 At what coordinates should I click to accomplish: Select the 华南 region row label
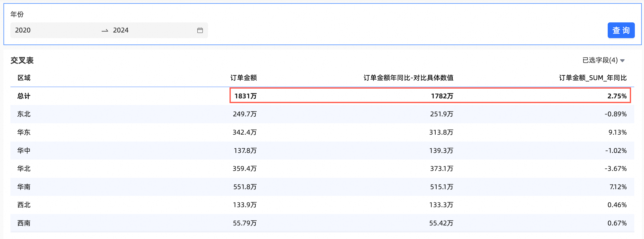tap(24, 187)
